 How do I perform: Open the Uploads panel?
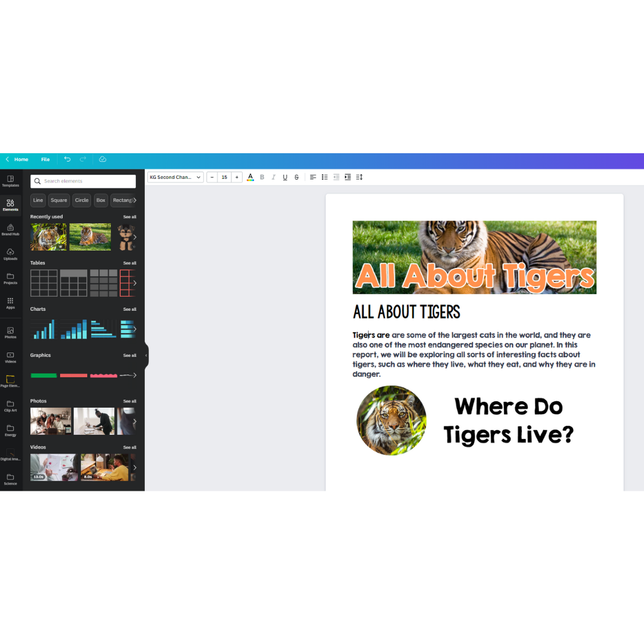10,253
